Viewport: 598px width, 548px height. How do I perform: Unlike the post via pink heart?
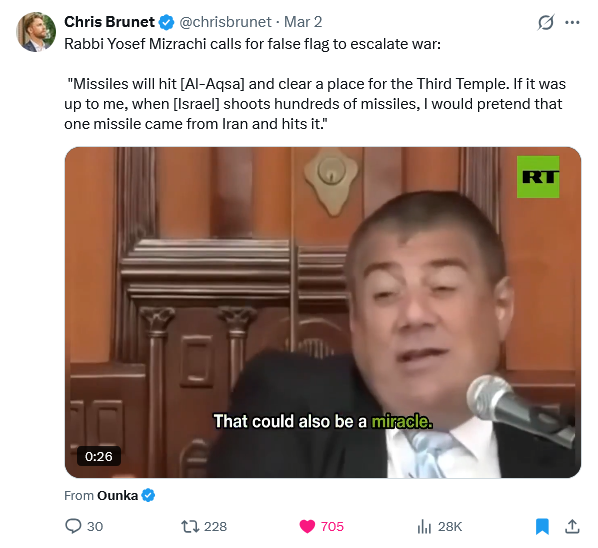[x=307, y=526]
